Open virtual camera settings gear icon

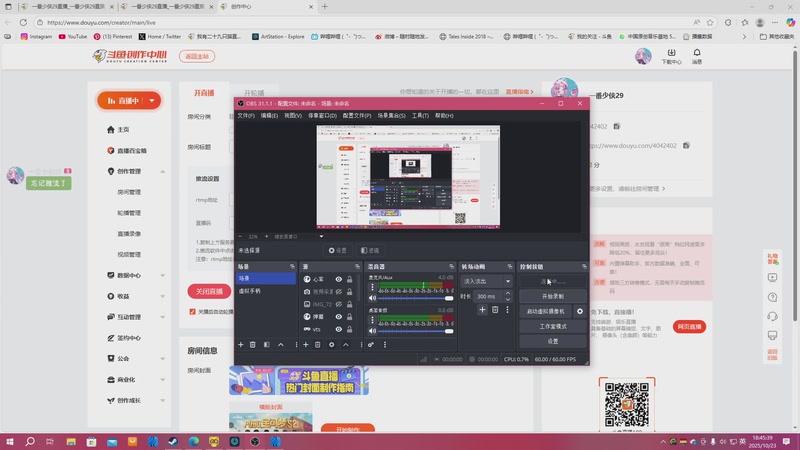pyautogui.click(x=580, y=311)
